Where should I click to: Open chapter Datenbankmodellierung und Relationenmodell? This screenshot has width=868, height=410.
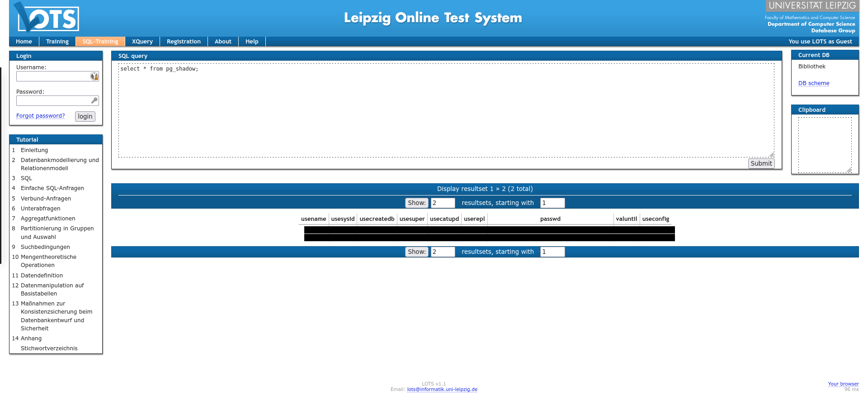point(60,164)
